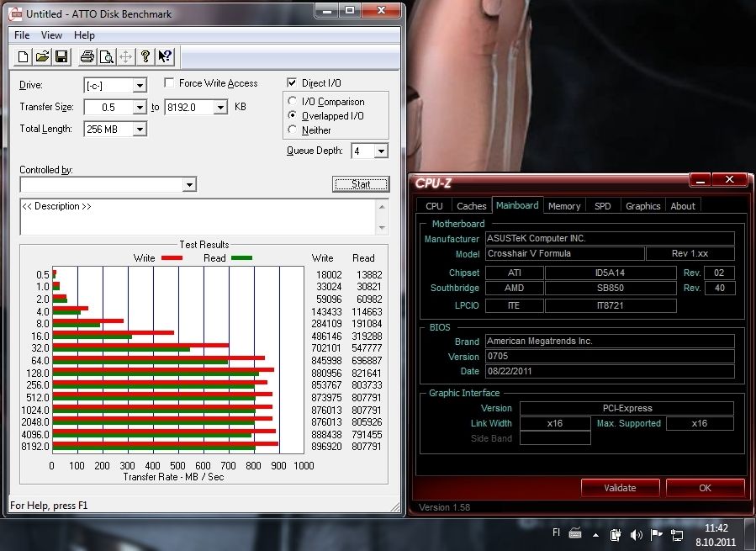Select the Neither radio button
Viewport: 756px width, 551px height.
[x=292, y=130]
